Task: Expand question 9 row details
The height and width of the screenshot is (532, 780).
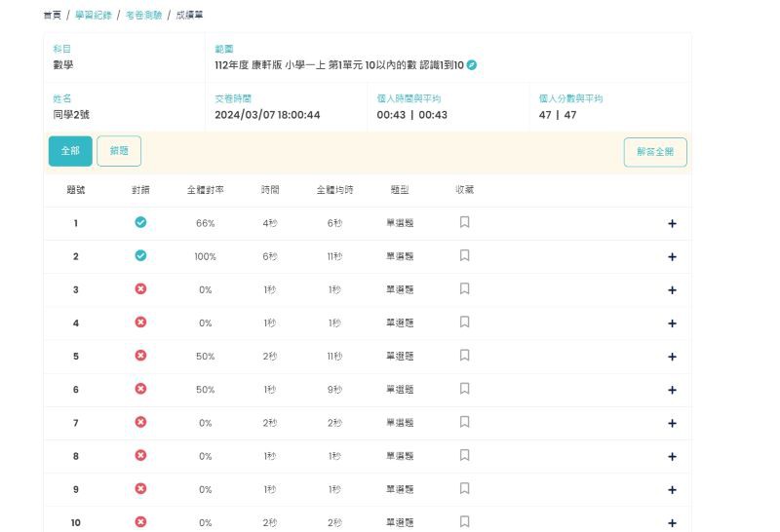Action: click(x=672, y=489)
